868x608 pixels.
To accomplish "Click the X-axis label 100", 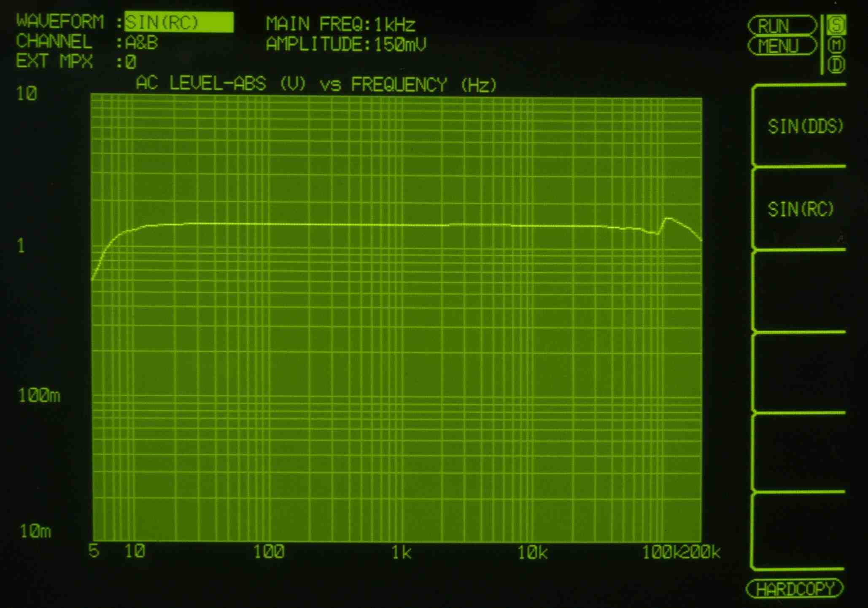I will click(269, 552).
